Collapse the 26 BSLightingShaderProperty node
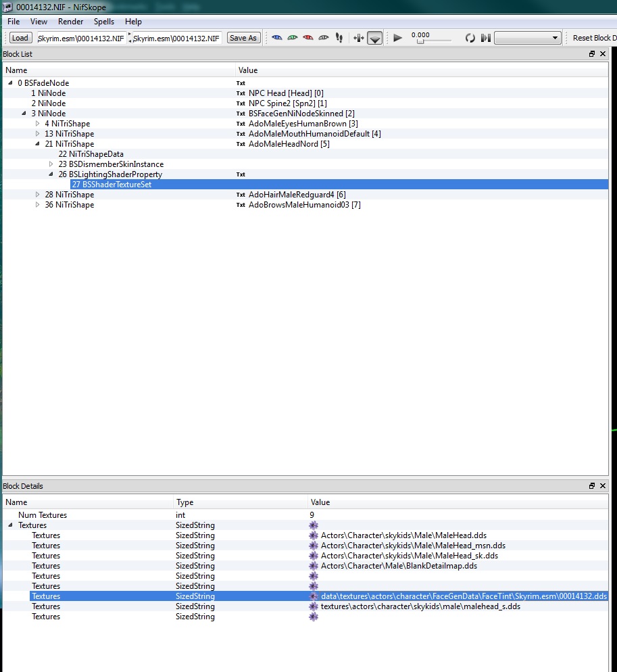 tap(51, 174)
